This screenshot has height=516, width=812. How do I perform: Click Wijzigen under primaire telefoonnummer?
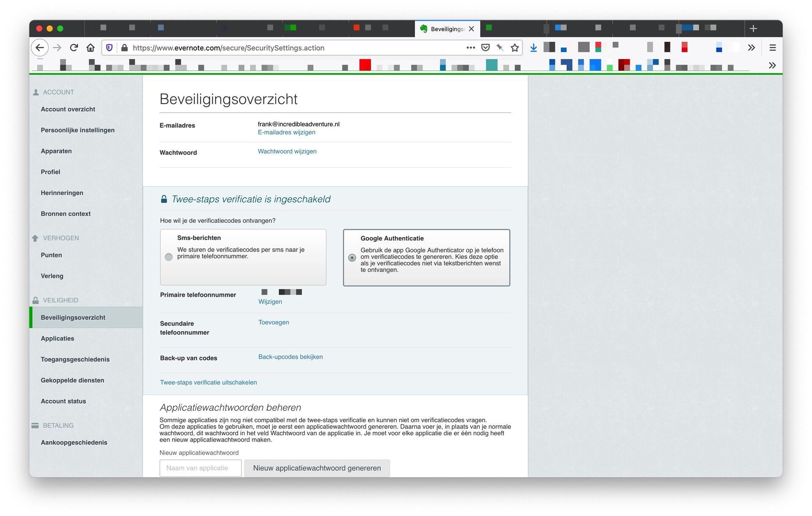pyautogui.click(x=270, y=302)
